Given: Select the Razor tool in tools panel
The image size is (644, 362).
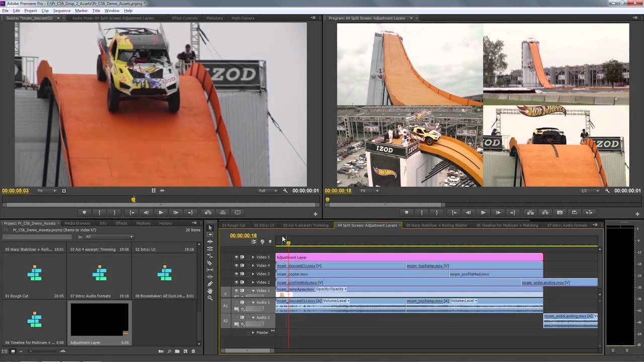Looking at the screenshot, I should [x=210, y=263].
